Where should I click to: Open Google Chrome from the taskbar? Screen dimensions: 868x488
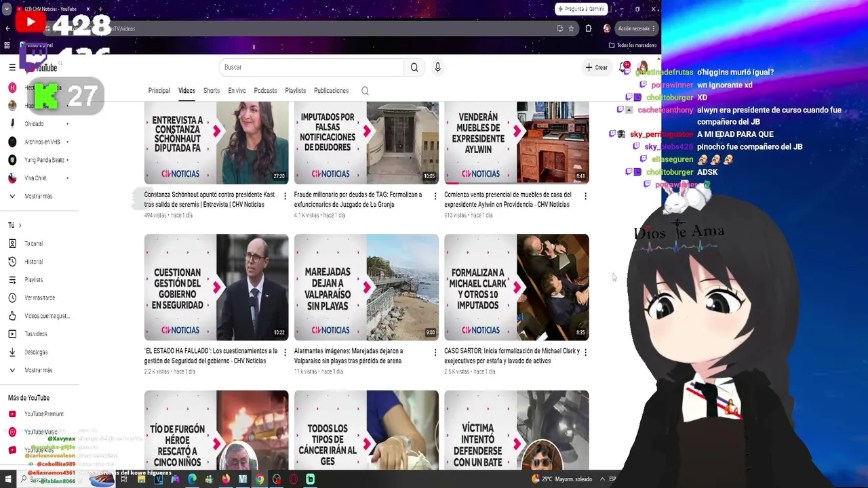pyautogui.click(x=260, y=479)
